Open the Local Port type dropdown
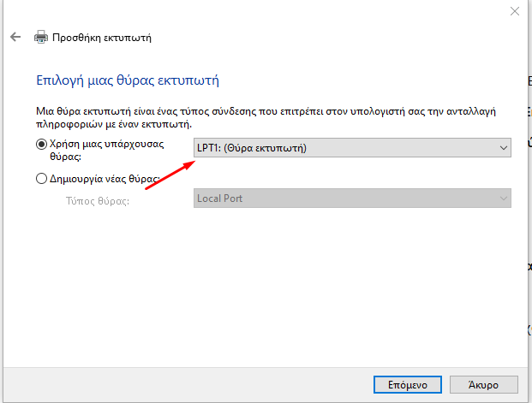Image resolution: width=532 pixels, height=403 pixels. pyautogui.click(x=352, y=199)
